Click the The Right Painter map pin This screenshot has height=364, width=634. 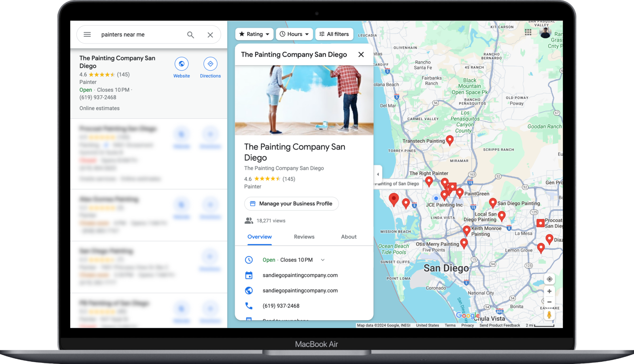(x=429, y=182)
